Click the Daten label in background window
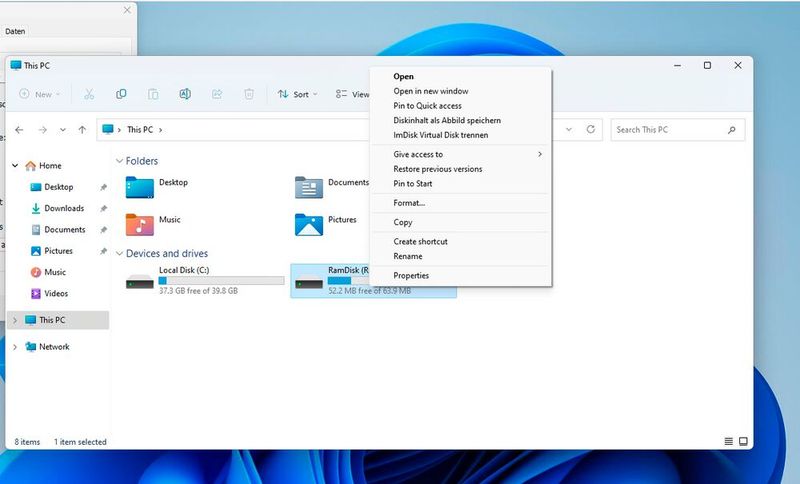800x484 pixels. pos(15,32)
